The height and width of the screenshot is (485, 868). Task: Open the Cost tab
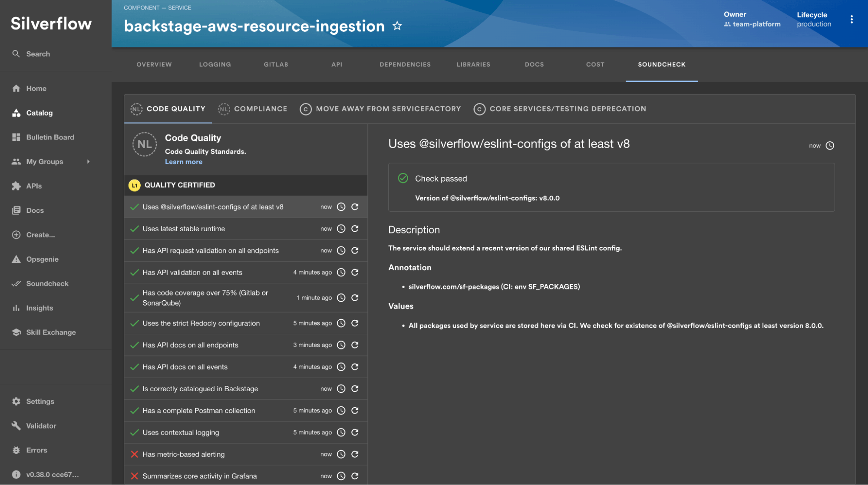[595, 64]
